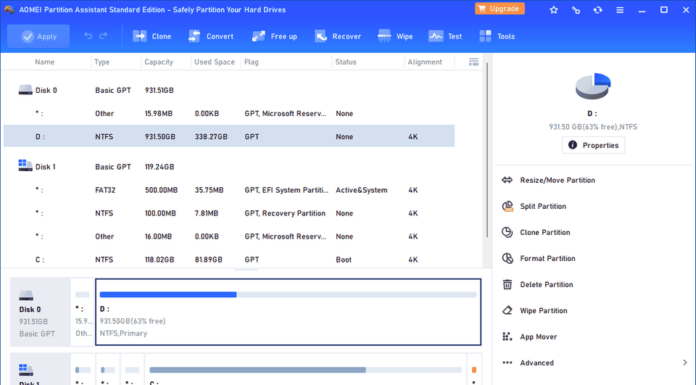Open the Test tool
This screenshot has height=385, width=696.
(445, 36)
